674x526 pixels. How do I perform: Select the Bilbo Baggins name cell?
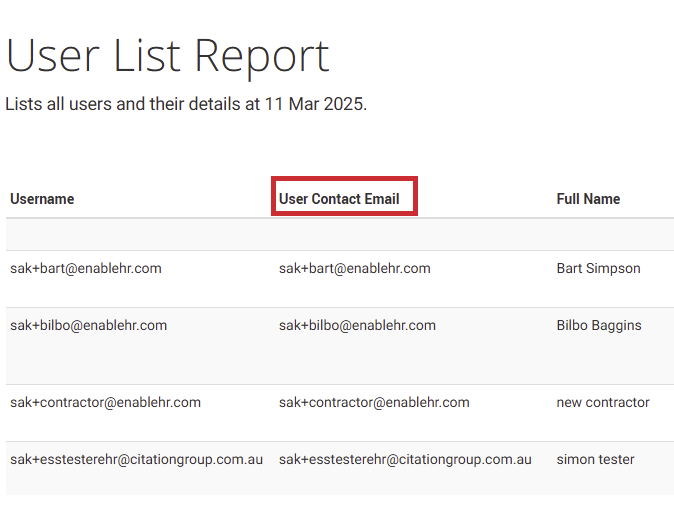click(x=599, y=326)
